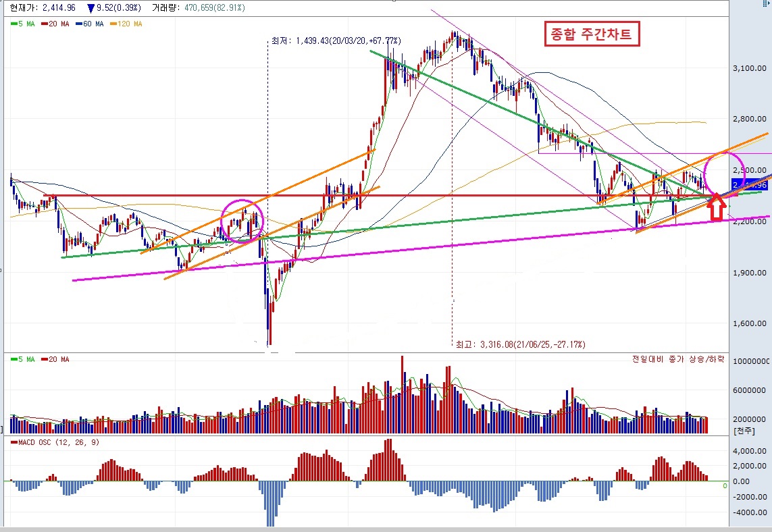Select the 최고 3,316.08 high price label

click(521, 344)
